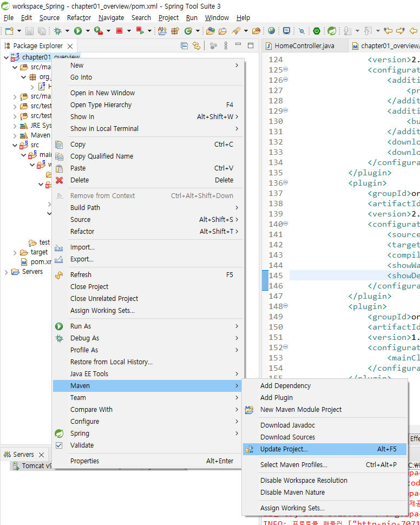Expand the target folder node

click(15, 252)
